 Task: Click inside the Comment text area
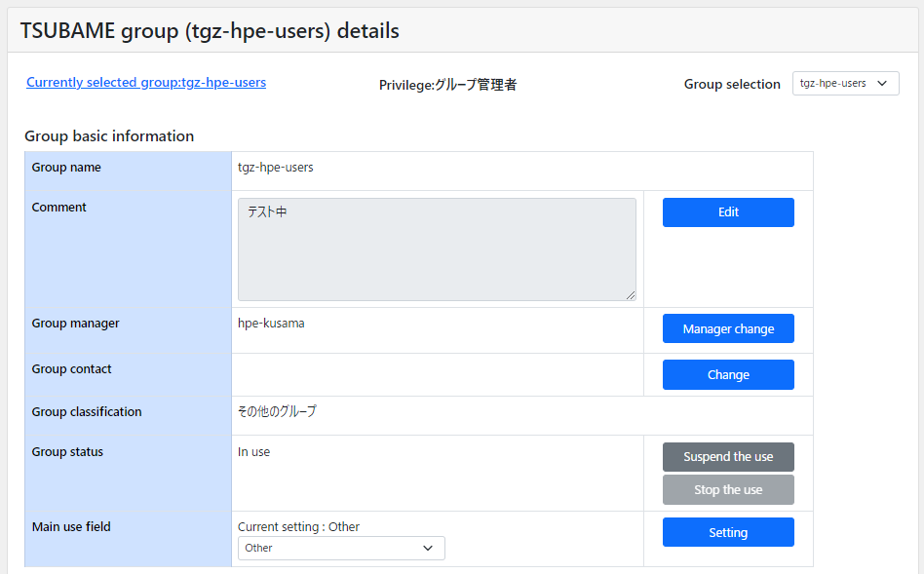[x=437, y=249]
